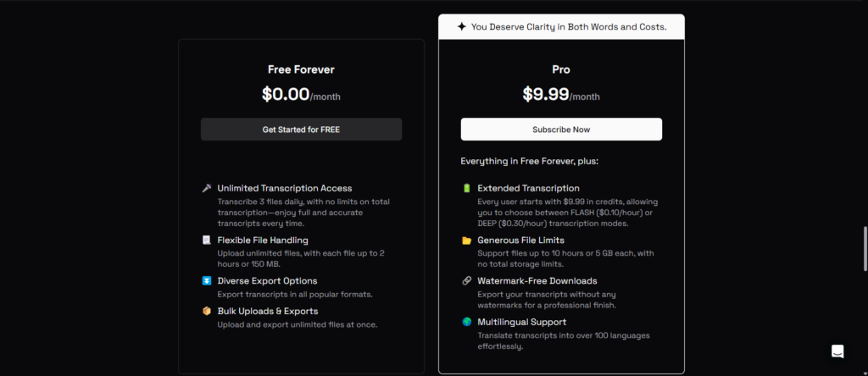Click the battery icon beside Extended Transcription
This screenshot has height=376, width=868.
[467, 188]
